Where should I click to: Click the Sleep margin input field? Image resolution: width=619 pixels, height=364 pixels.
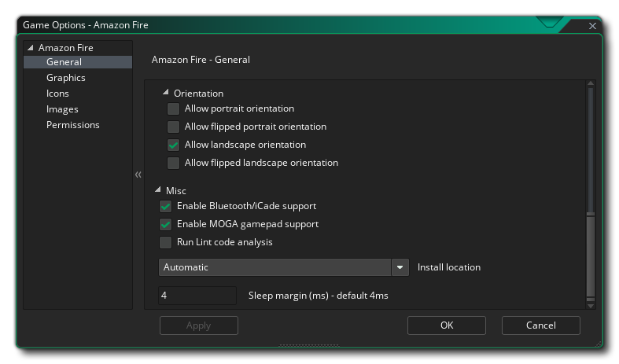point(197,296)
